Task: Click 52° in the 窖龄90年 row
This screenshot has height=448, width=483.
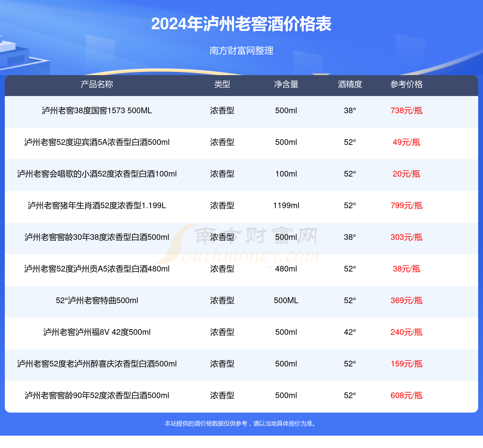Action: click(350, 395)
